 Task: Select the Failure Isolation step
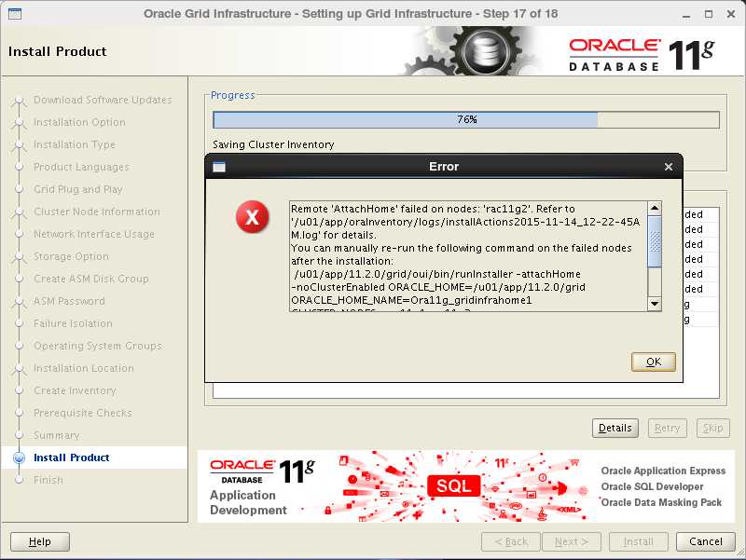coord(73,323)
